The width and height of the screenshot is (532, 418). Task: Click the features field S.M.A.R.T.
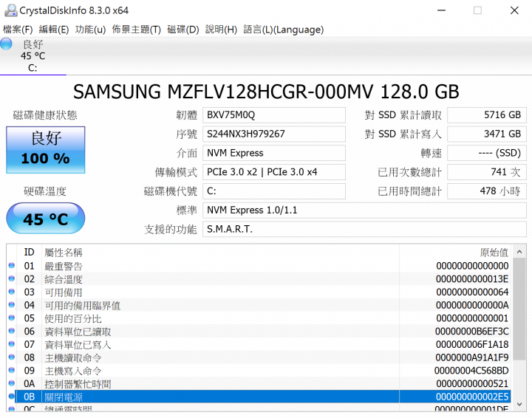tap(365, 229)
